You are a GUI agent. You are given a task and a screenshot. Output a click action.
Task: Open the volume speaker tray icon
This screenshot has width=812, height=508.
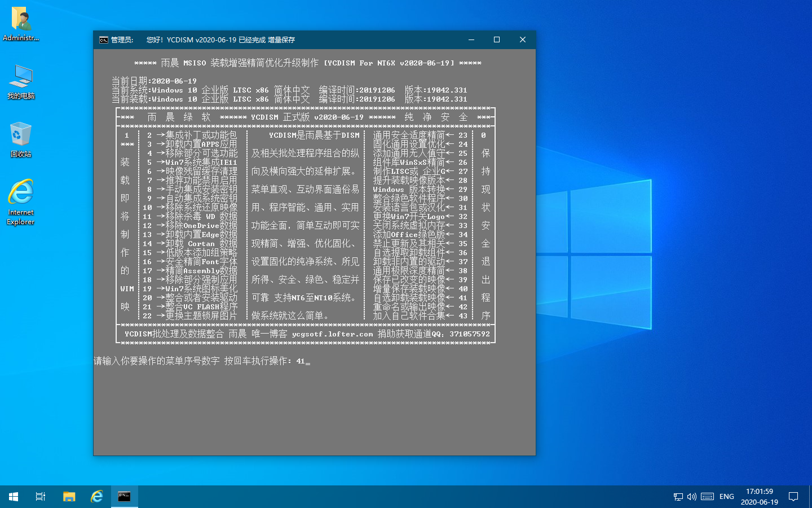692,497
